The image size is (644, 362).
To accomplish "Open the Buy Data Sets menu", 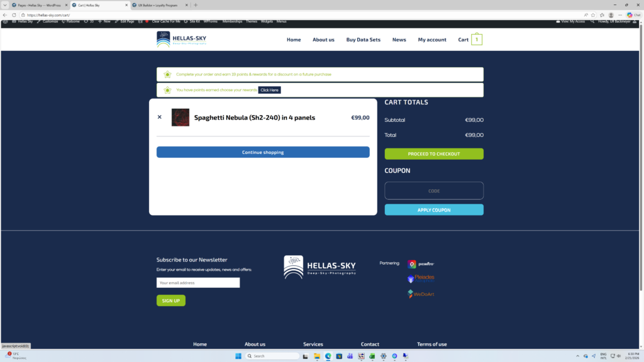I will 363,40.
